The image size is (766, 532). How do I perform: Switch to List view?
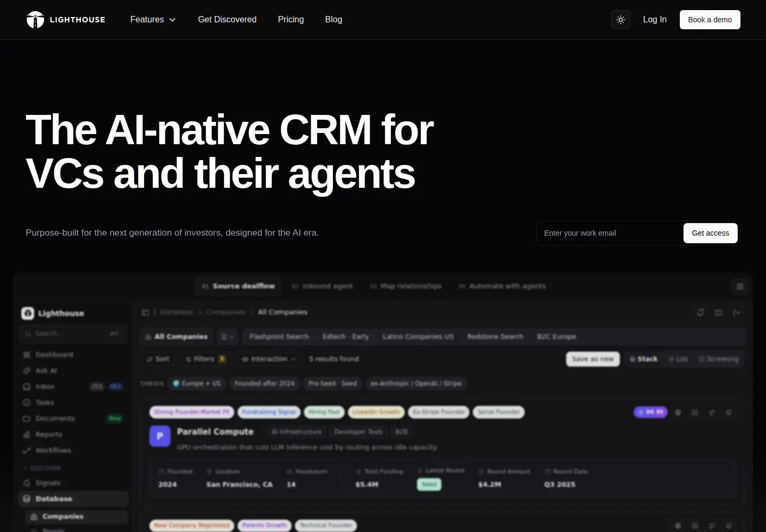[x=678, y=359]
